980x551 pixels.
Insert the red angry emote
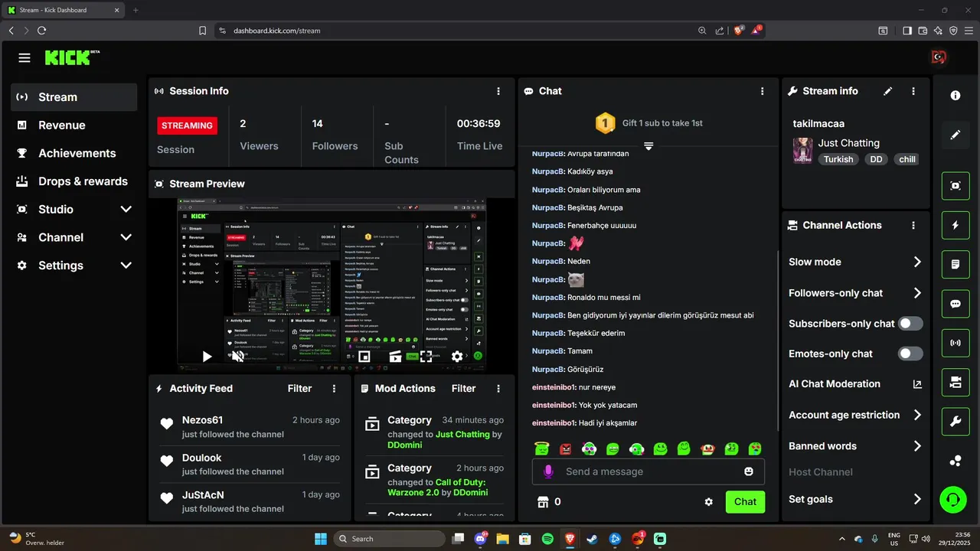[566, 448]
